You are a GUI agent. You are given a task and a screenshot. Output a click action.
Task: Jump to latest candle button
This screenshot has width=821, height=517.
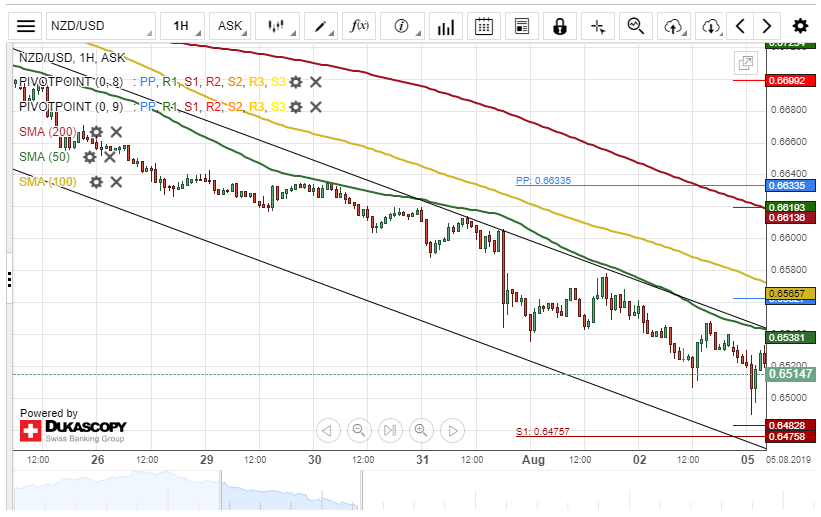[390, 431]
